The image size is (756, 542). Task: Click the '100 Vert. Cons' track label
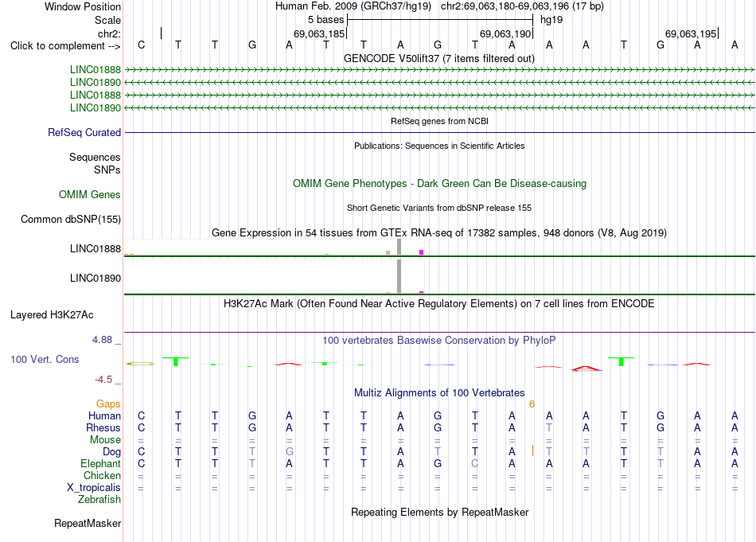tap(45, 359)
